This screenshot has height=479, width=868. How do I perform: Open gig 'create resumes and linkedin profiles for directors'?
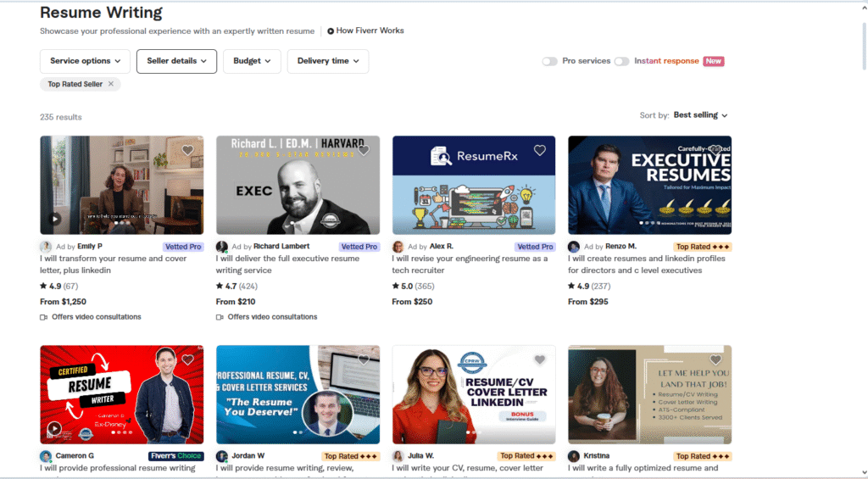647,265
